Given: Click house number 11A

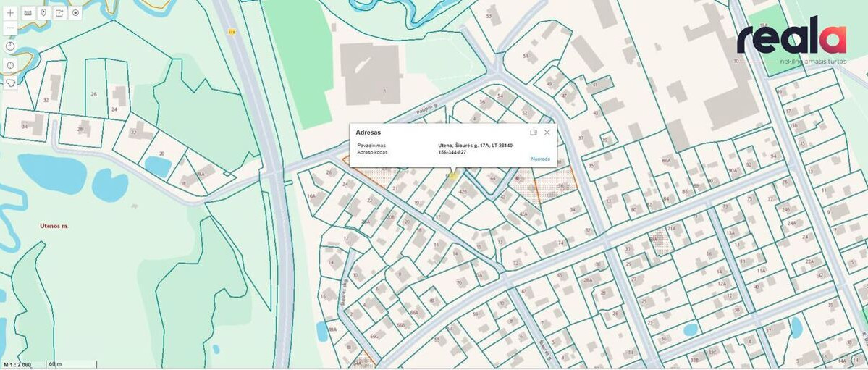Looking at the screenshot, I should pos(762,271).
